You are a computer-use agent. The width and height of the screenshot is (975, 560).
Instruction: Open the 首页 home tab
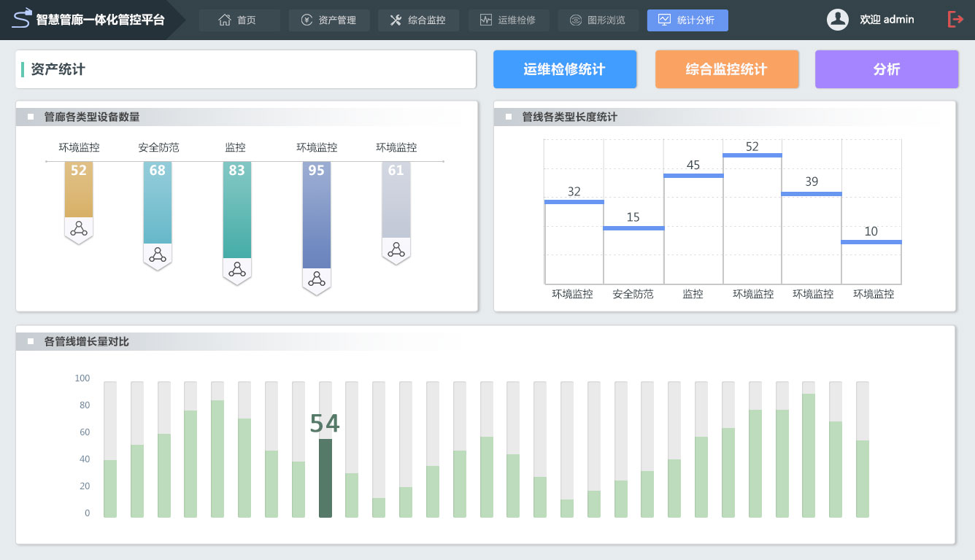[239, 20]
